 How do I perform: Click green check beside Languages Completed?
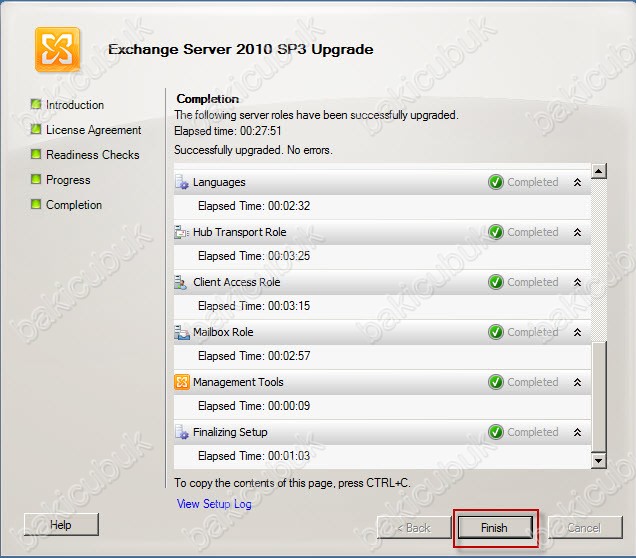tap(496, 182)
